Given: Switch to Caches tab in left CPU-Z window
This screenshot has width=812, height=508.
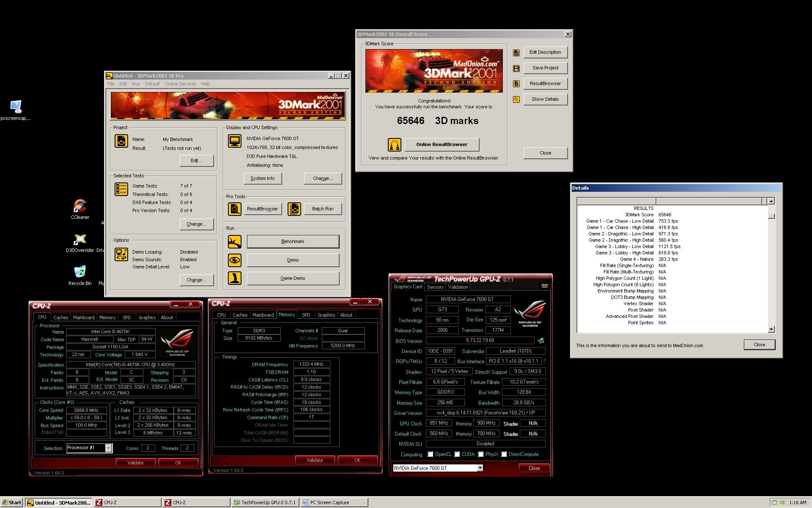Looking at the screenshot, I should (x=60, y=317).
